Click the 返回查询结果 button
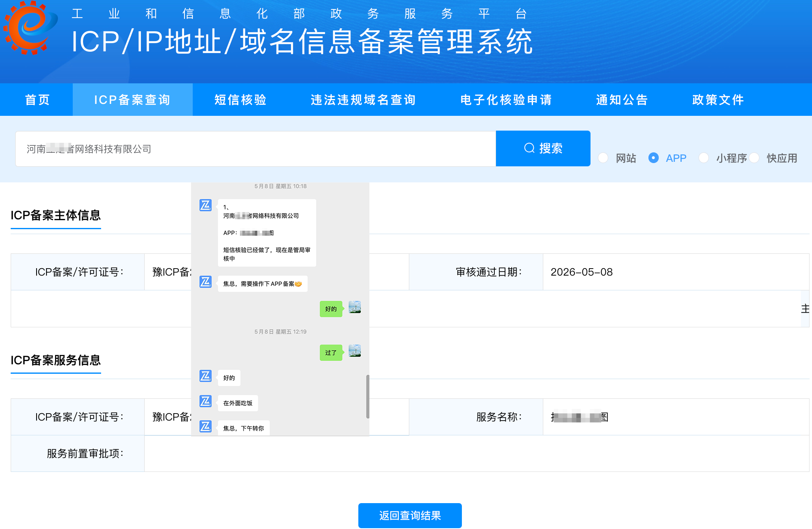Viewport: 812px width, 529px height. tap(410, 515)
